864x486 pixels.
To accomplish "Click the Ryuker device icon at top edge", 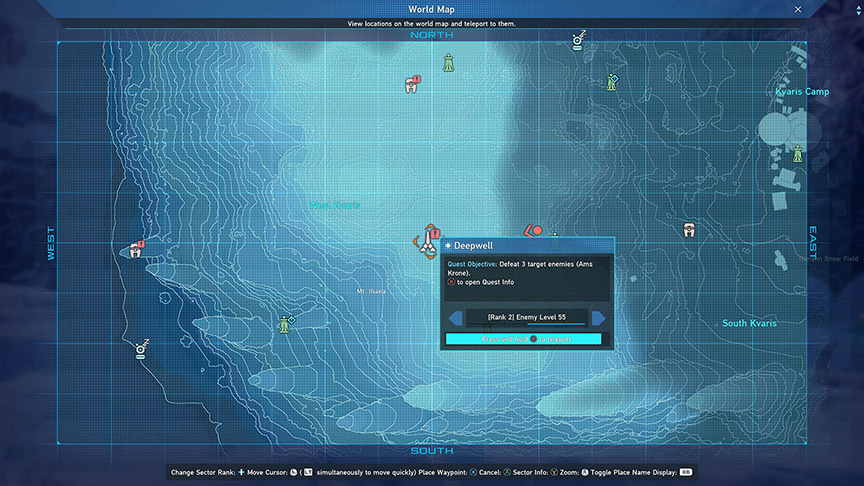I will pyautogui.click(x=577, y=41).
